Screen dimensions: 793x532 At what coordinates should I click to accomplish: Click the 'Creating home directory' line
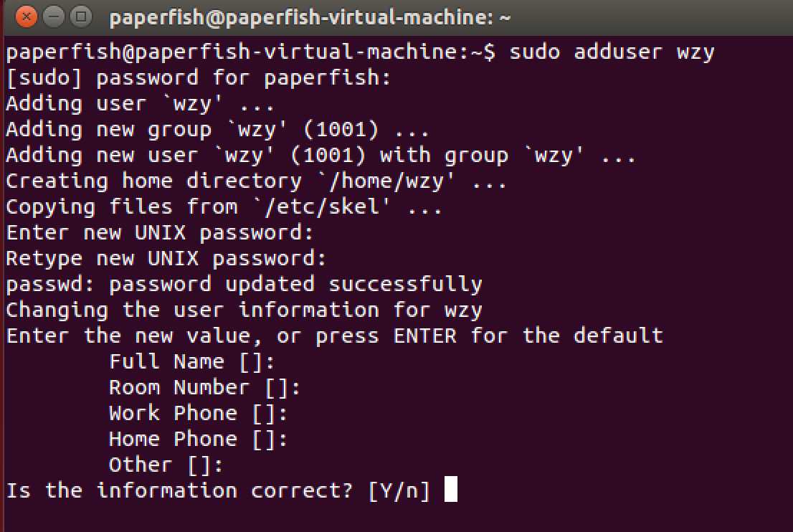(x=256, y=181)
